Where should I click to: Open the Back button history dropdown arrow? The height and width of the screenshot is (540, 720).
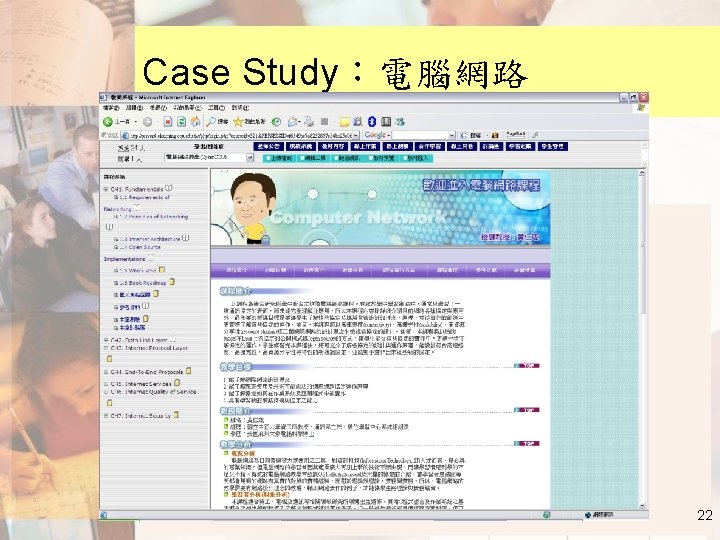click(136, 122)
